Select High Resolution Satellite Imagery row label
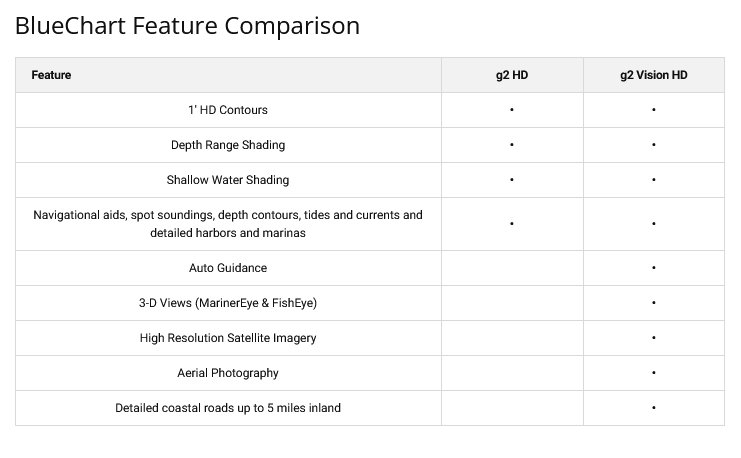The image size is (741, 458). coord(228,338)
